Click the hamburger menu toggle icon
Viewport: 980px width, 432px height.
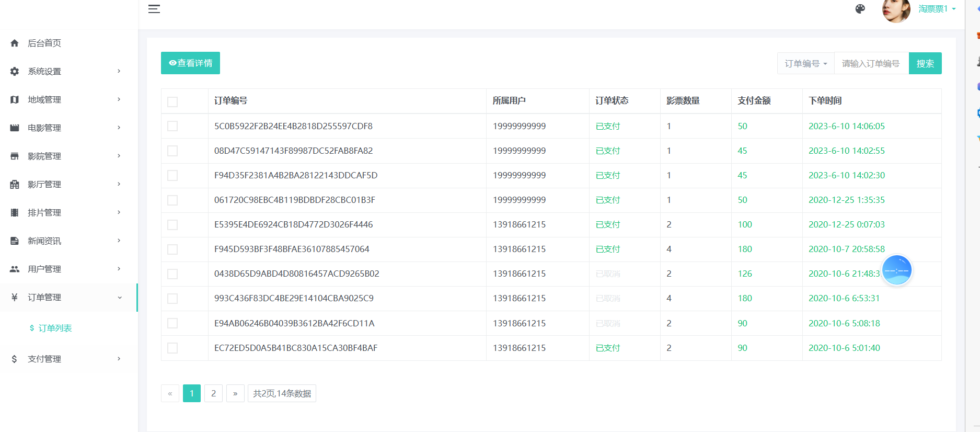pos(154,9)
